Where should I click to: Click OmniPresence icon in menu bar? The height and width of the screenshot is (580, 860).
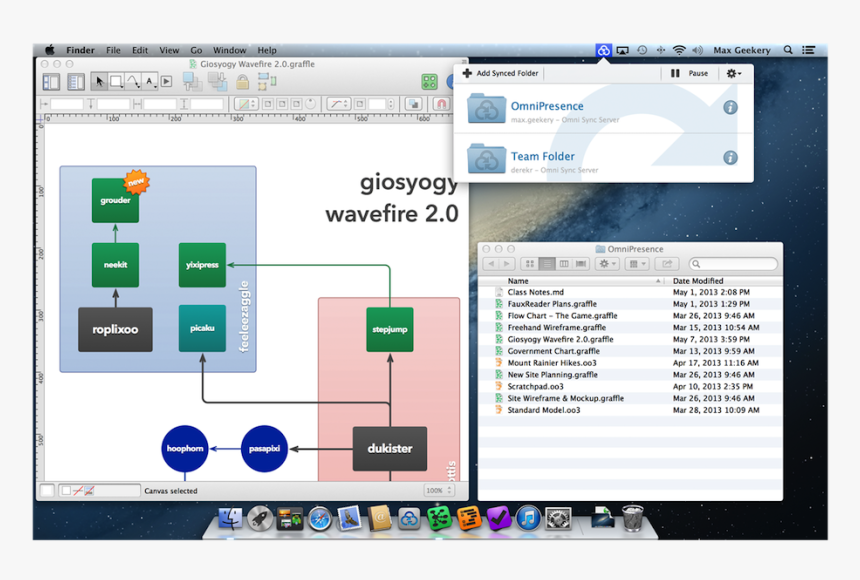click(x=603, y=50)
